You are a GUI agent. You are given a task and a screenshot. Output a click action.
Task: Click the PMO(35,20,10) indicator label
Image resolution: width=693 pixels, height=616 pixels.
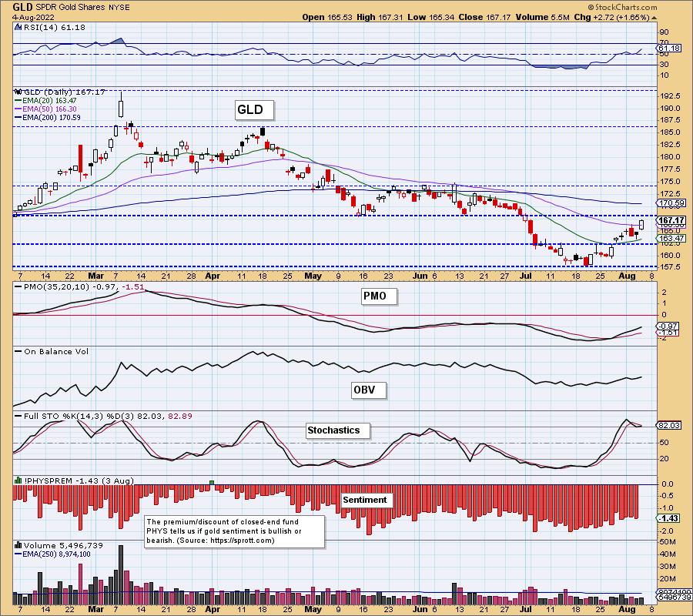pos(79,286)
